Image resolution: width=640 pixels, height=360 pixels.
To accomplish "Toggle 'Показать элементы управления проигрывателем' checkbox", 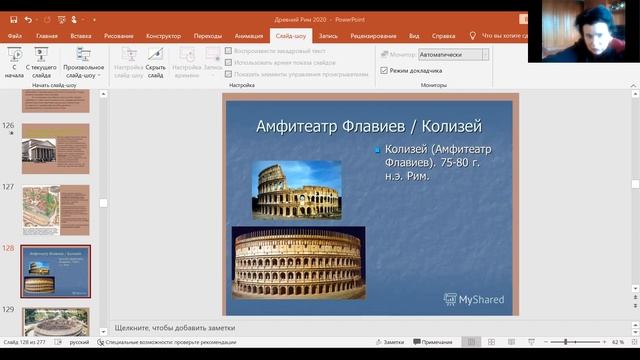I will point(229,74).
